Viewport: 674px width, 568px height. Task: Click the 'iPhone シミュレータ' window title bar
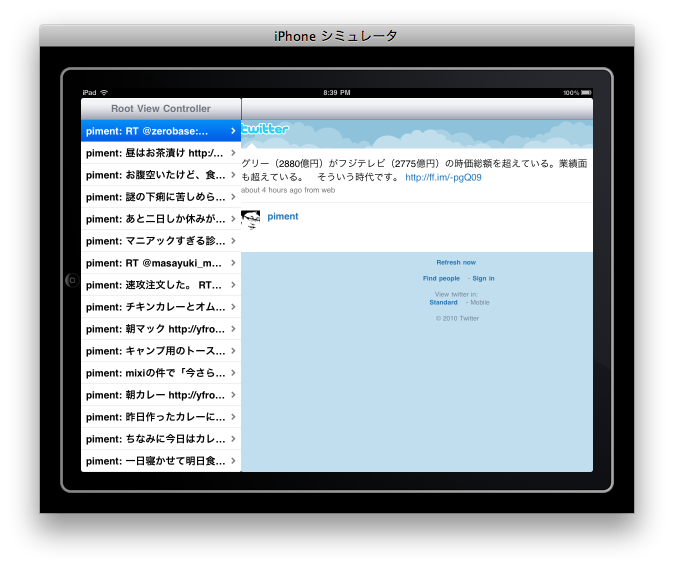pos(337,36)
